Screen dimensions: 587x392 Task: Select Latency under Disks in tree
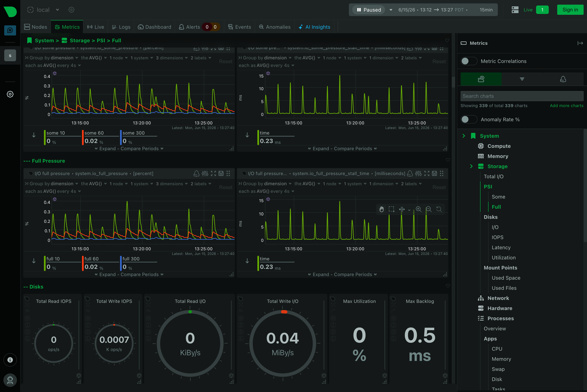(501, 248)
